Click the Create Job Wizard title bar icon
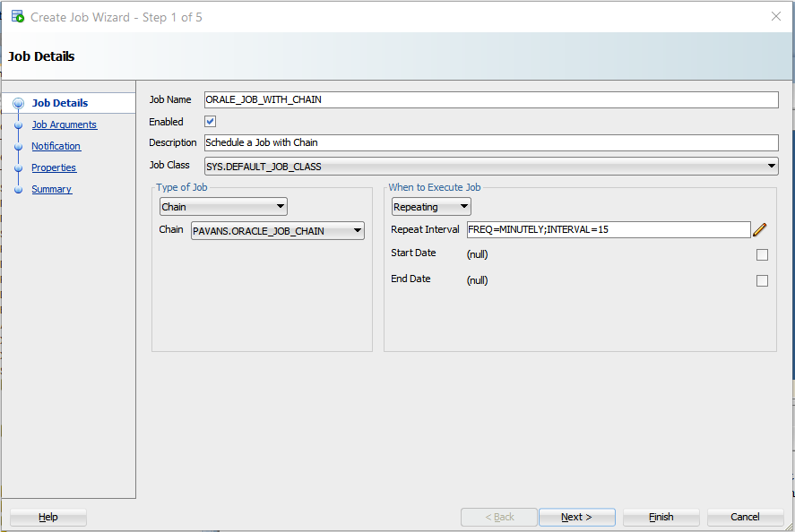795x532 pixels. (18, 17)
